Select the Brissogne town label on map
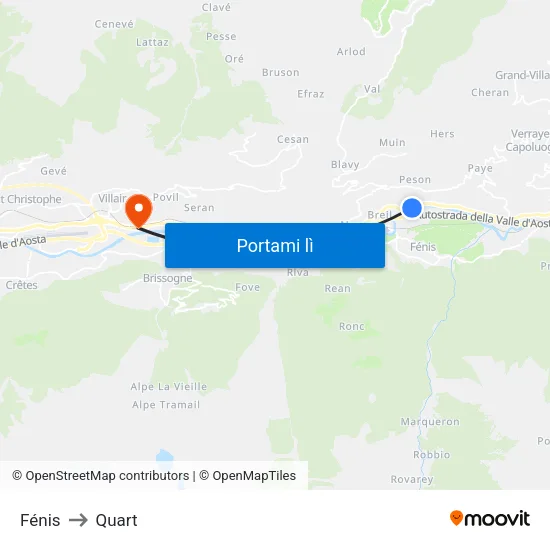 coord(167,278)
